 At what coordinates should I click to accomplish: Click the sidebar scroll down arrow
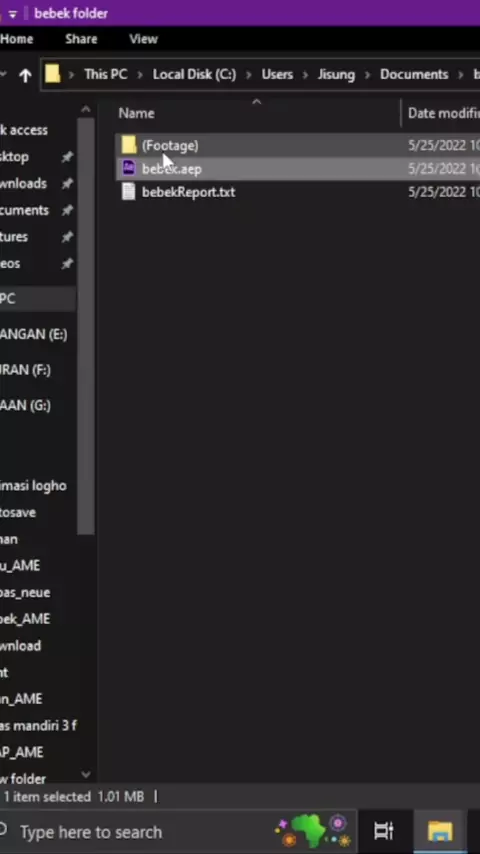click(x=86, y=774)
